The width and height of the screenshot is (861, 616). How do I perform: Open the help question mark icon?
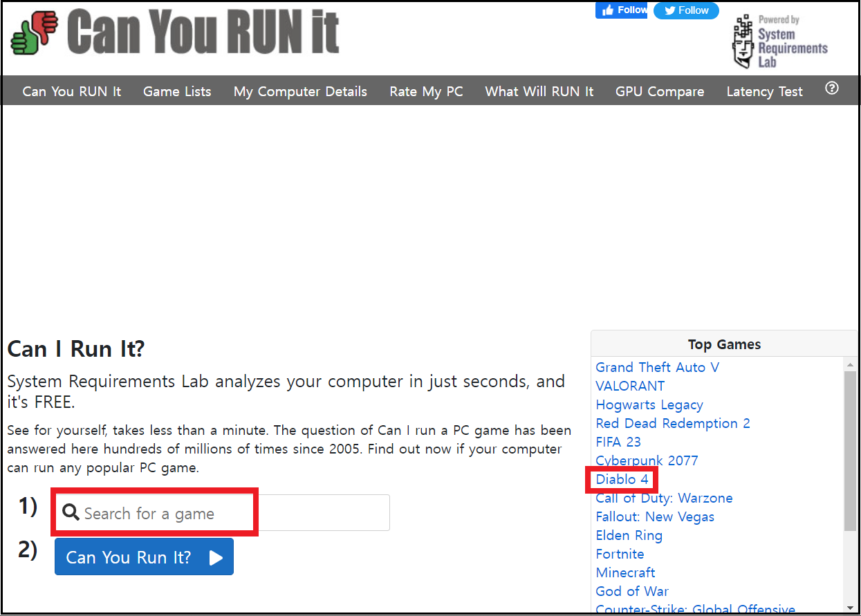(x=832, y=88)
